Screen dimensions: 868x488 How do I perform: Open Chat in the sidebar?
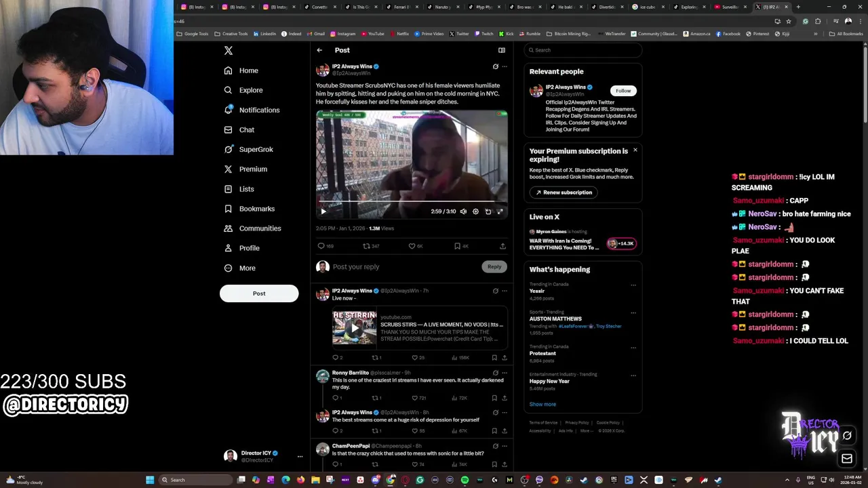click(239, 129)
